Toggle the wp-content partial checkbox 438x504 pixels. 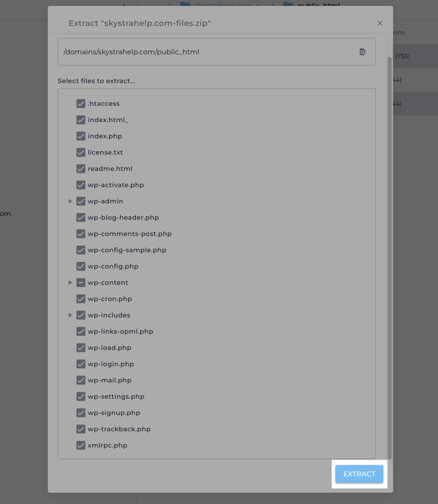[x=81, y=283]
